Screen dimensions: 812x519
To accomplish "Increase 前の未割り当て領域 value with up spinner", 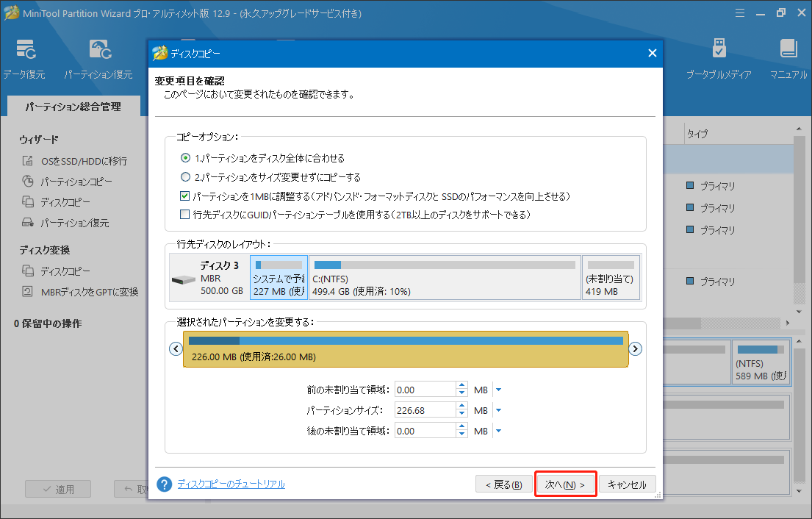I will point(461,386).
